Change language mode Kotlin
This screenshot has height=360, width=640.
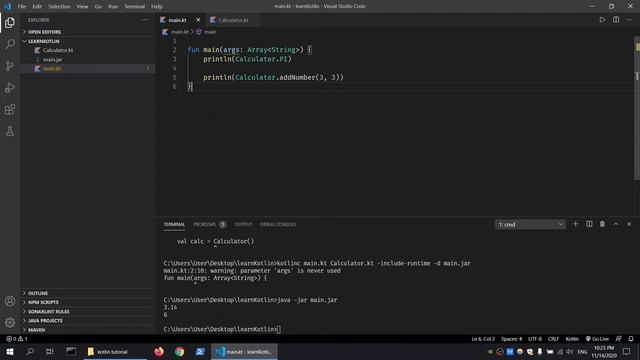pos(572,339)
